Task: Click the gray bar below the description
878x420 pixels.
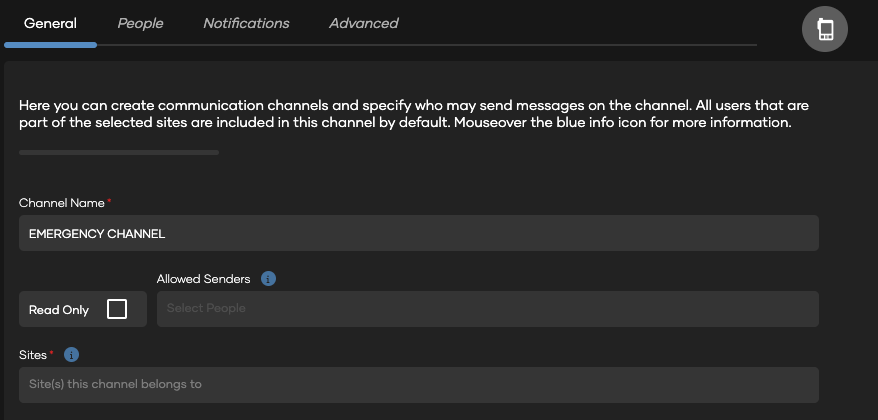Action: (x=119, y=152)
